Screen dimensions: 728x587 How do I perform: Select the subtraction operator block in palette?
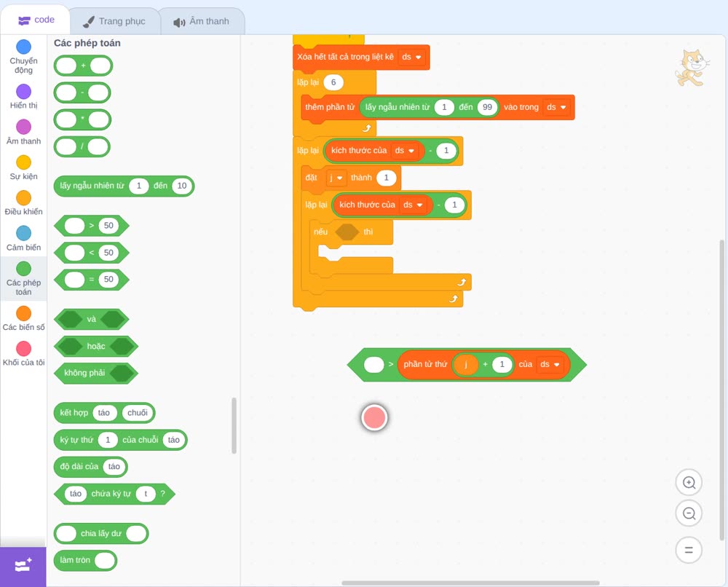tap(82, 92)
